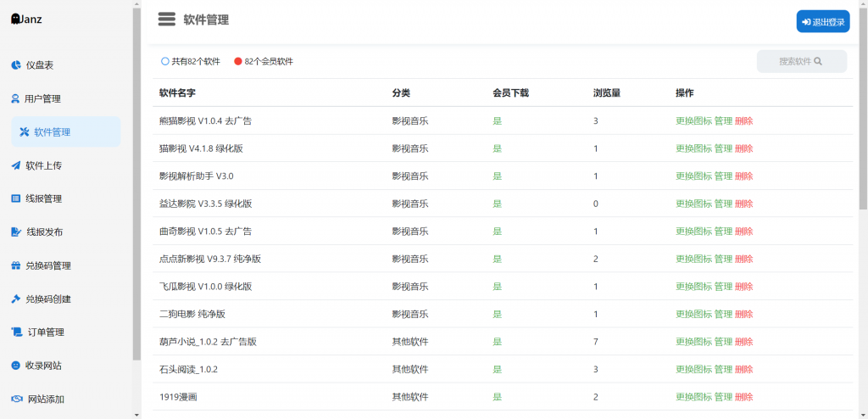
Task: Click the 搜索软件 search field
Action: coord(802,62)
